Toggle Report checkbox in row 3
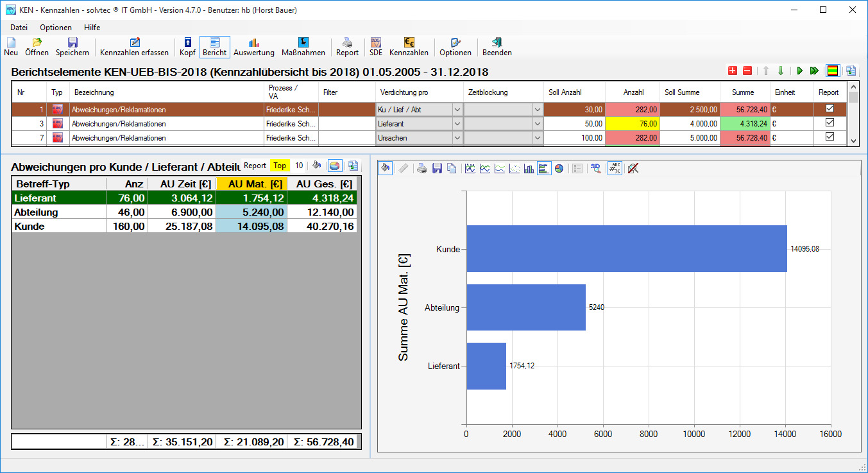This screenshot has width=868, height=473. [x=830, y=123]
